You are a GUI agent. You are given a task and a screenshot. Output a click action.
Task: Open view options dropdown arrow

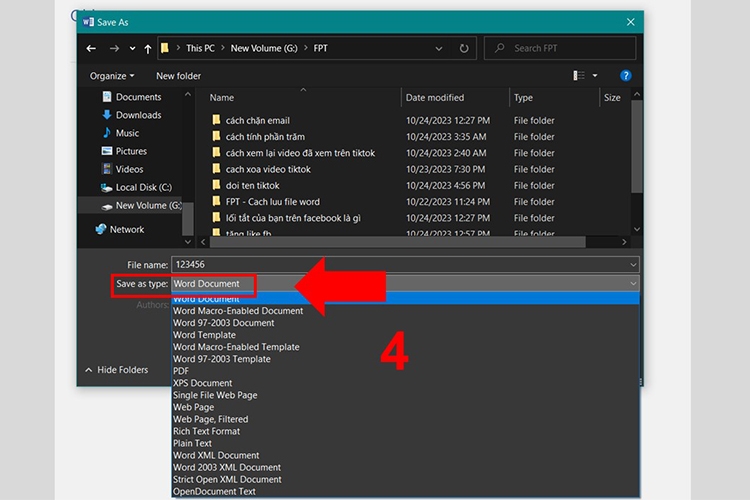coord(595,76)
